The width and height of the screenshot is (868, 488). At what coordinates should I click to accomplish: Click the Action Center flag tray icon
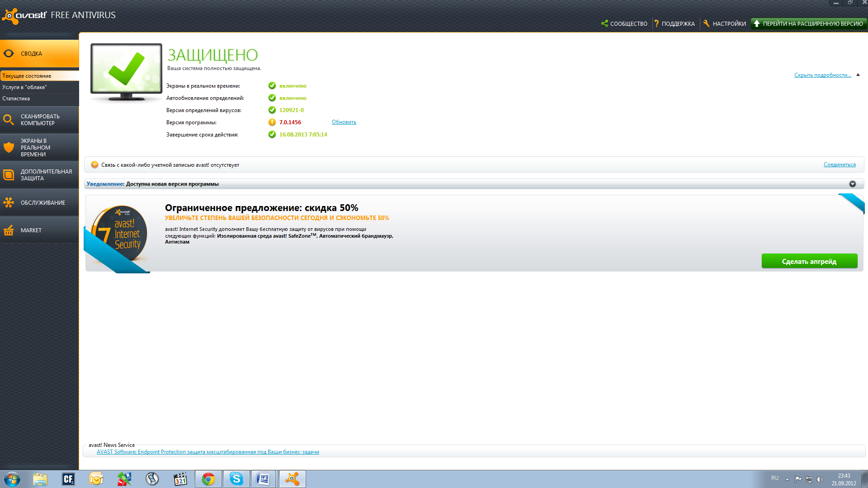pos(798,479)
